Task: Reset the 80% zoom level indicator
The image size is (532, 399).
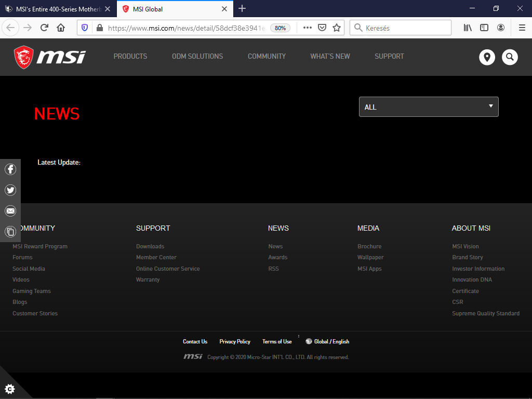Action: point(280,28)
